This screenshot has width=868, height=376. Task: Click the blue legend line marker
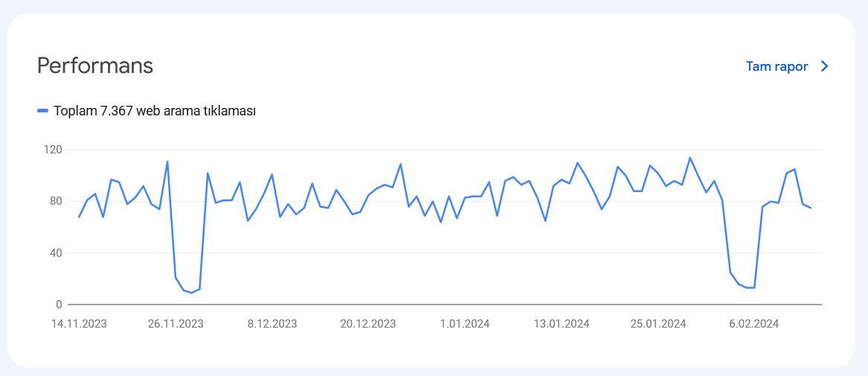(43, 111)
